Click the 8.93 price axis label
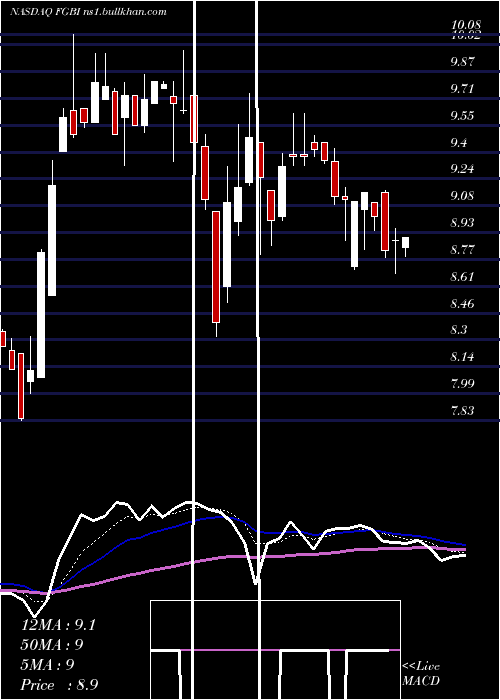Screen dimensions: 500x700 pos(462,222)
